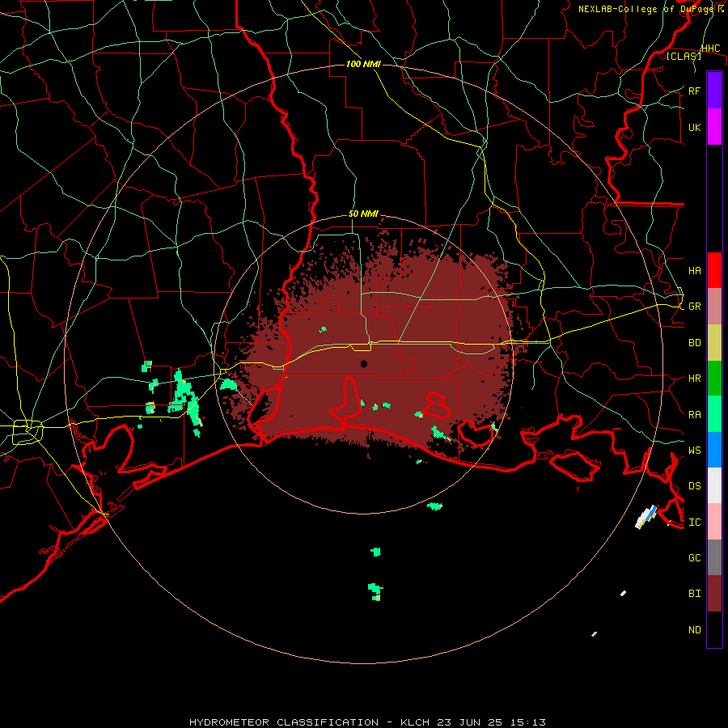This screenshot has width=728, height=728.
Task: Click the GR legend label
Action: [694, 307]
